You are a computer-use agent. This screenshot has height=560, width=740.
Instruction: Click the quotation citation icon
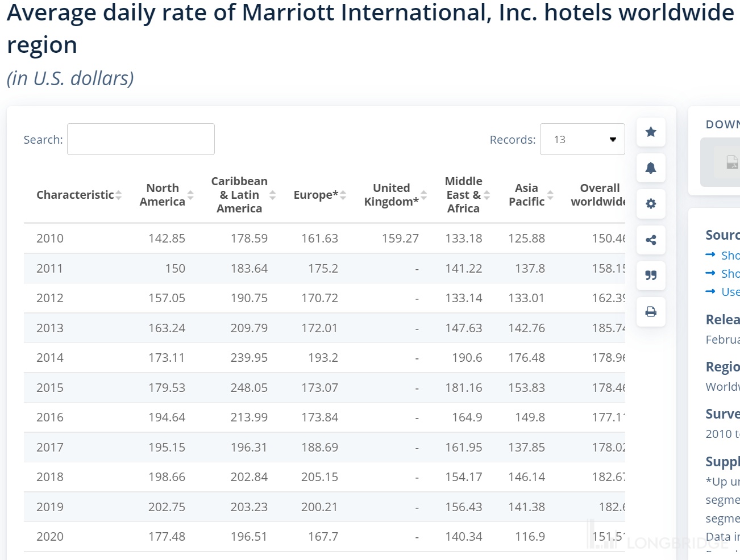tap(651, 275)
